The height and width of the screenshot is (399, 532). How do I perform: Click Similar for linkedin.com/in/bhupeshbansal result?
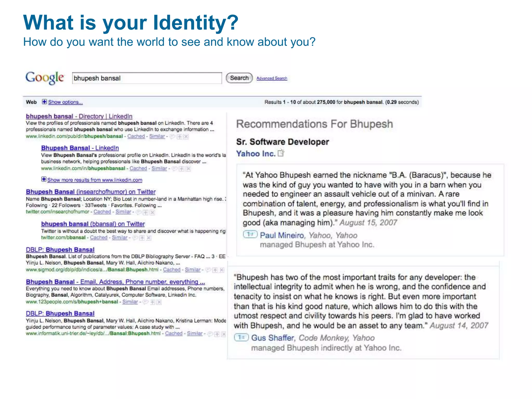(159, 168)
